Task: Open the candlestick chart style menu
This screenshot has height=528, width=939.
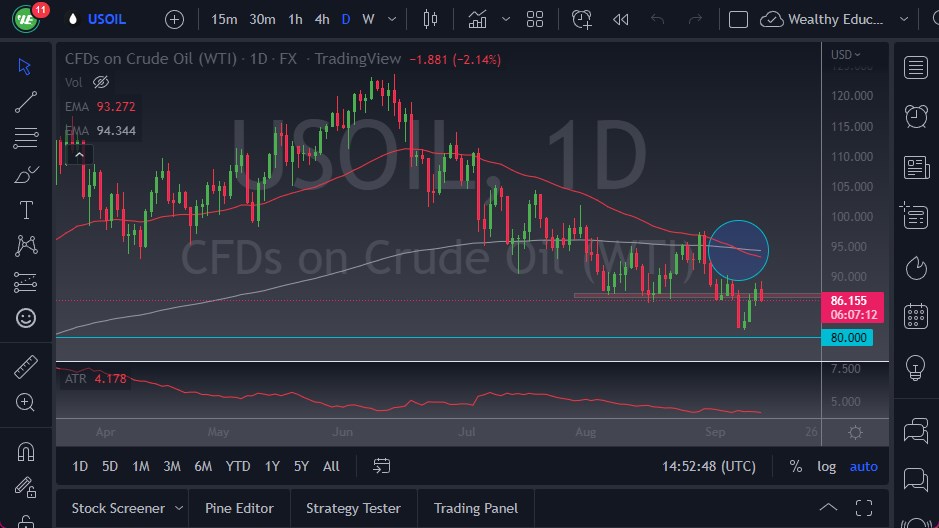Action: (x=430, y=19)
